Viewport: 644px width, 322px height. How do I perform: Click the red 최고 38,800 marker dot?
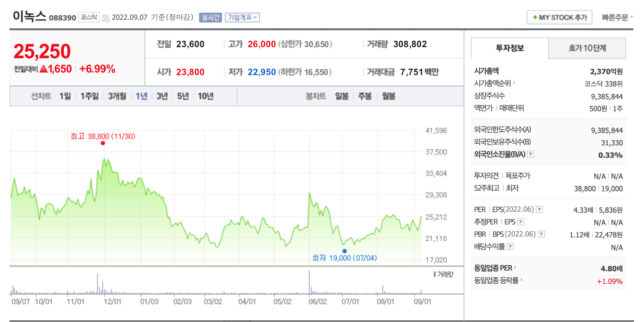click(x=103, y=143)
